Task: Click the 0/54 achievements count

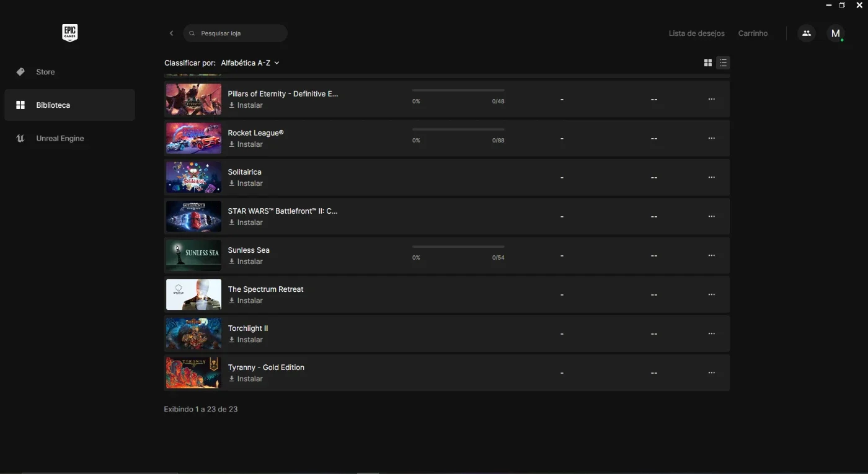Action: click(x=498, y=258)
